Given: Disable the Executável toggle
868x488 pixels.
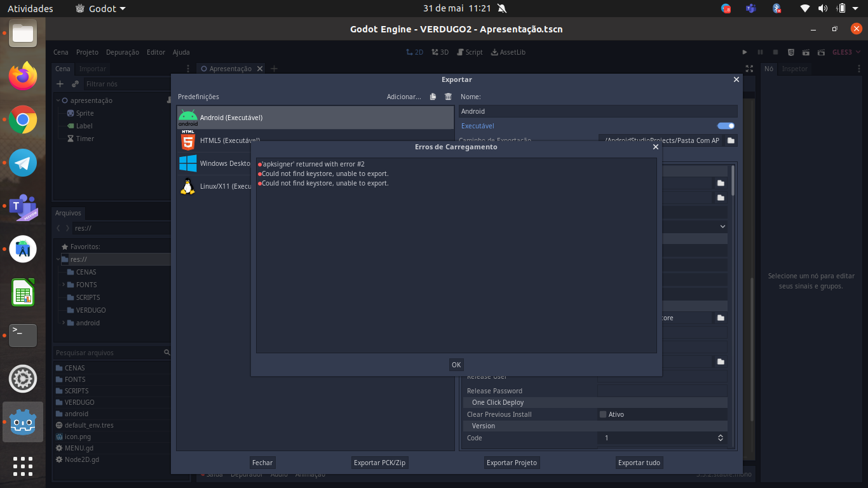Looking at the screenshot, I should point(725,126).
